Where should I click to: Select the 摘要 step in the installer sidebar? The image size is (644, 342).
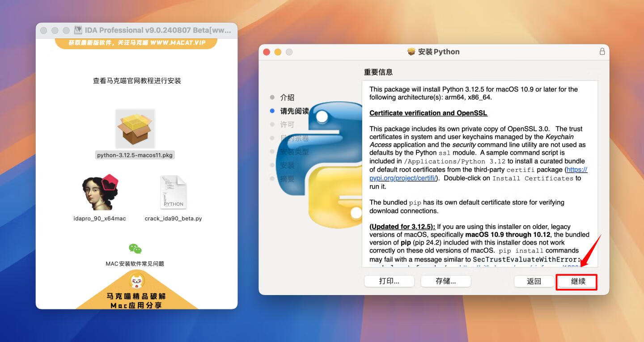[287, 179]
